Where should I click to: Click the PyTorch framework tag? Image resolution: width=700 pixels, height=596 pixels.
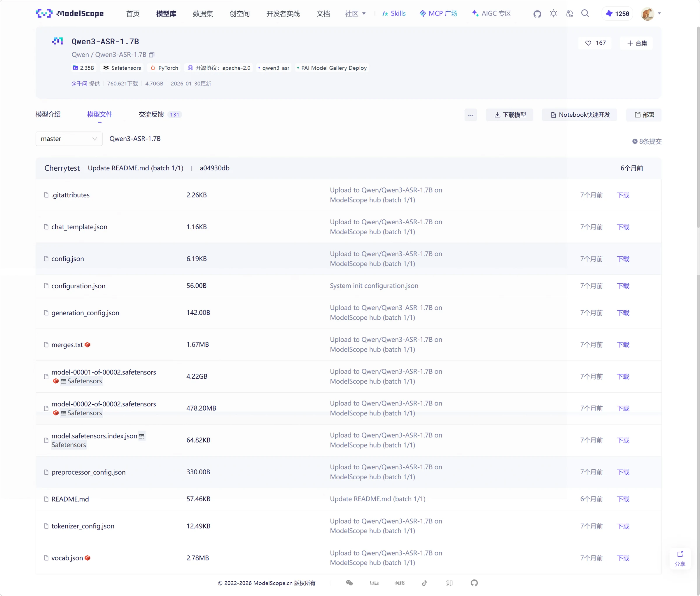pyautogui.click(x=164, y=68)
